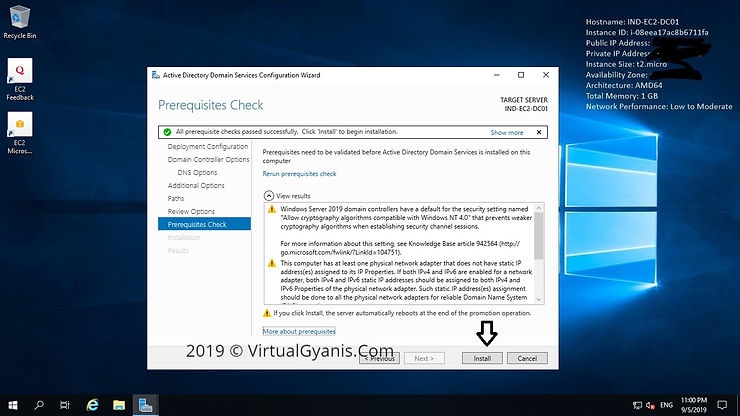Viewport: 740px width, 416px height.
Task: Open the notification center icon
Action: pos(727,405)
